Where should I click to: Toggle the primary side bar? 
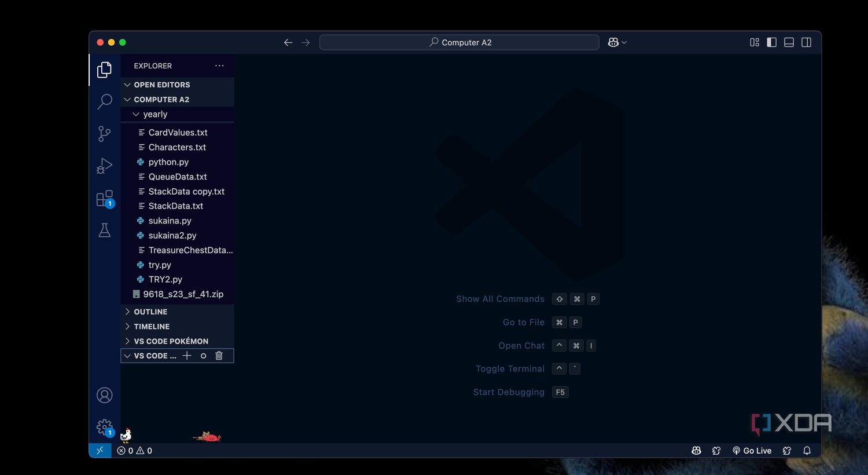[x=771, y=42]
